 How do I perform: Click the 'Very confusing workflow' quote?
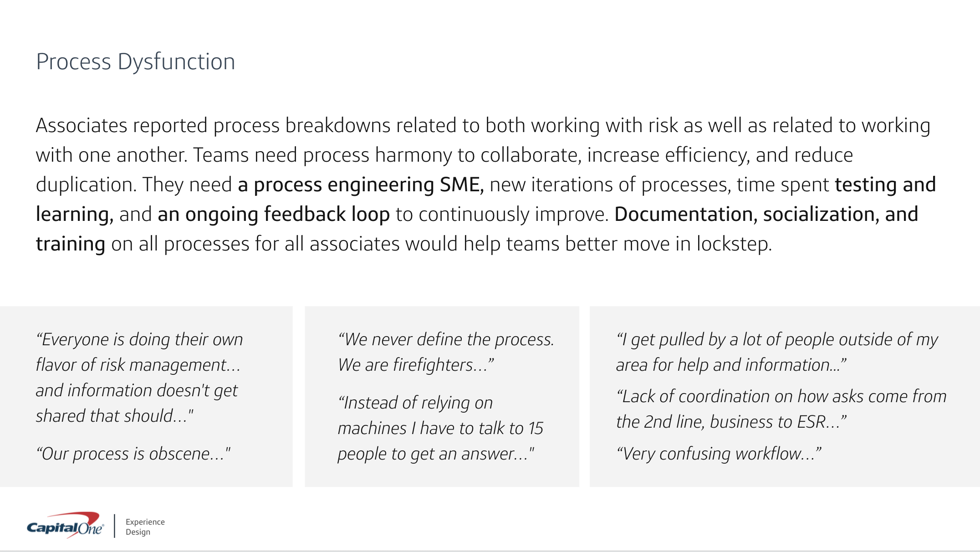click(719, 454)
